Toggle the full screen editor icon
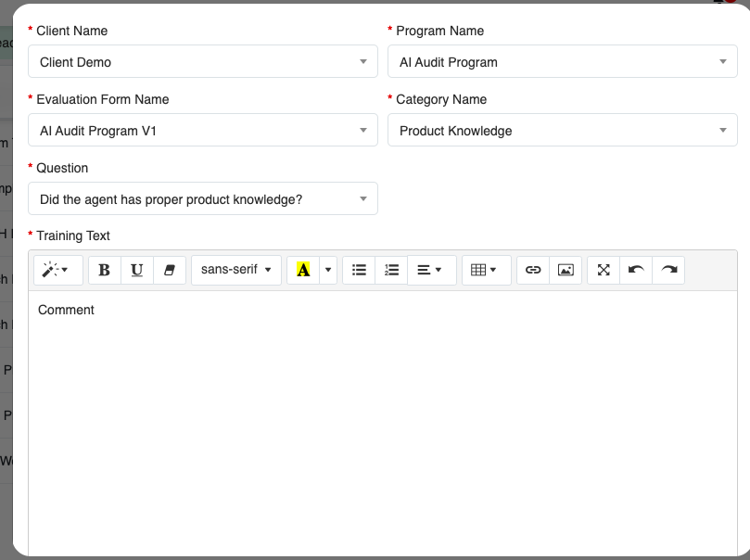750x560 pixels. pos(604,270)
